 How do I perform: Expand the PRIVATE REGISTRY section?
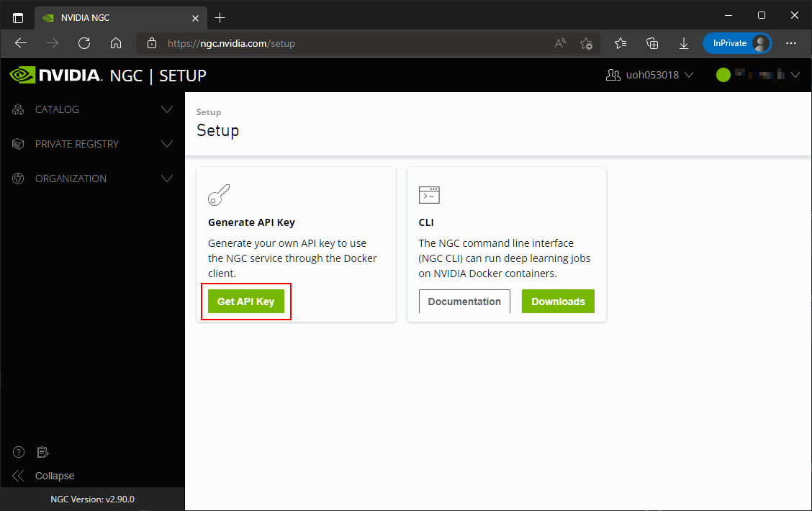pos(92,144)
